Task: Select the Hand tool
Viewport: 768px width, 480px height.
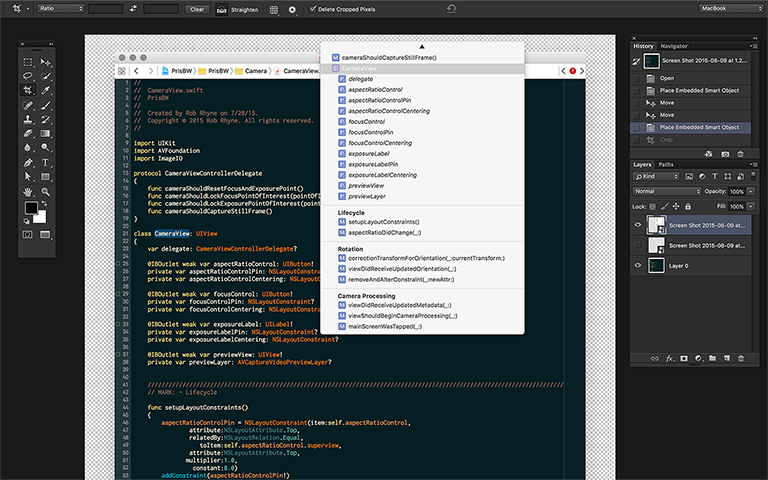Action: [28, 192]
